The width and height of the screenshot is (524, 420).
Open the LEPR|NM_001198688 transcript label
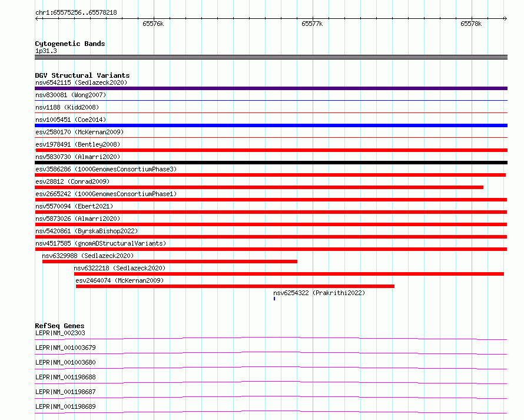point(65,377)
